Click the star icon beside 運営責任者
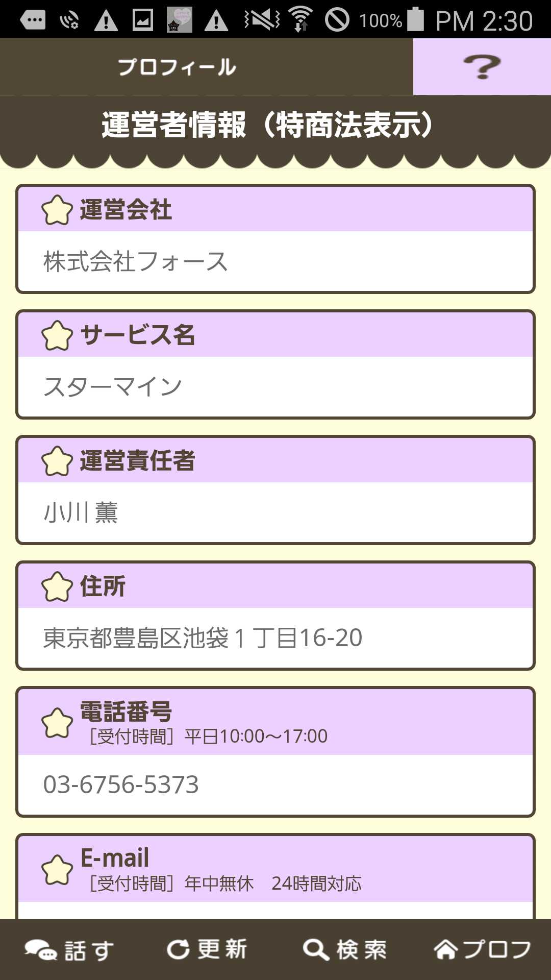The image size is (551, 980). point(57,461)
